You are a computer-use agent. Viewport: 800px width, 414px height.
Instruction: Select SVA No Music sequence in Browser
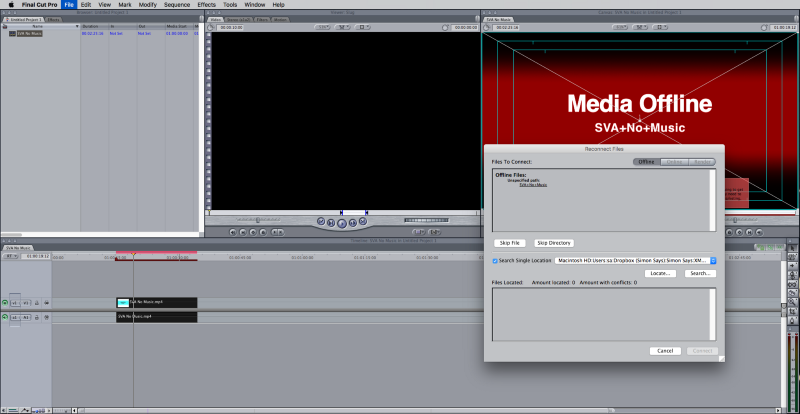pos(30,33)
